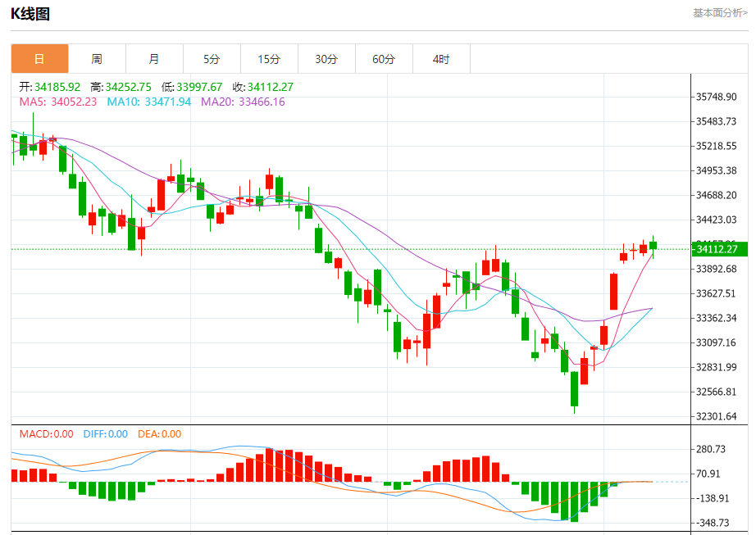Click the MA20: 33466.16 legend
756x535 pixels.
pos(243,102)
